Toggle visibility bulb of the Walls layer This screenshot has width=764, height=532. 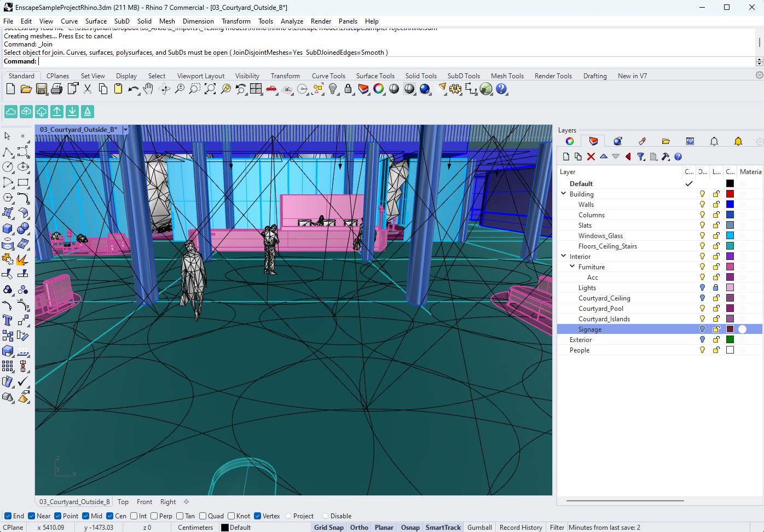(x=702, y=204)
